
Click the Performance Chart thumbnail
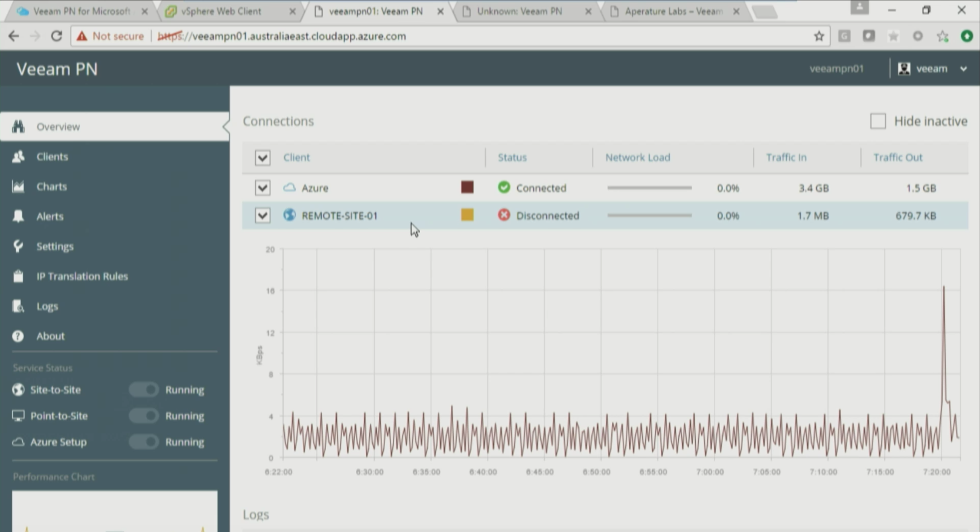click(x=115, y=511)
